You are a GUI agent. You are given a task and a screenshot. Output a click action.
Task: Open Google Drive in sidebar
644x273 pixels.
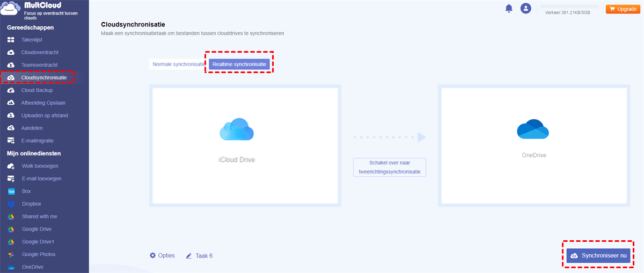37,229
